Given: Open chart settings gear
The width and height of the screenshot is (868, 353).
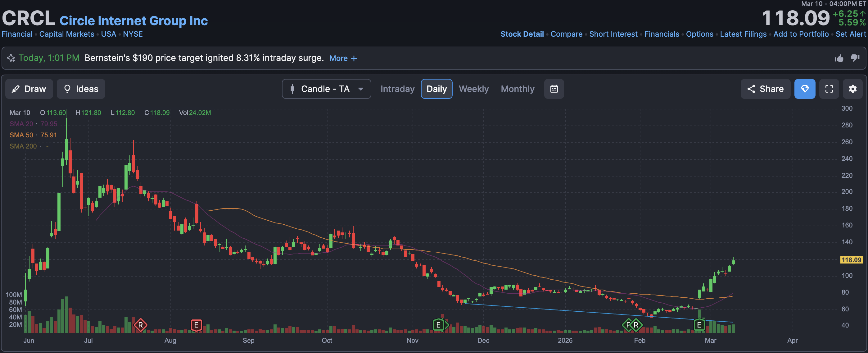Looking at the screenshot, I should (852, 89).
